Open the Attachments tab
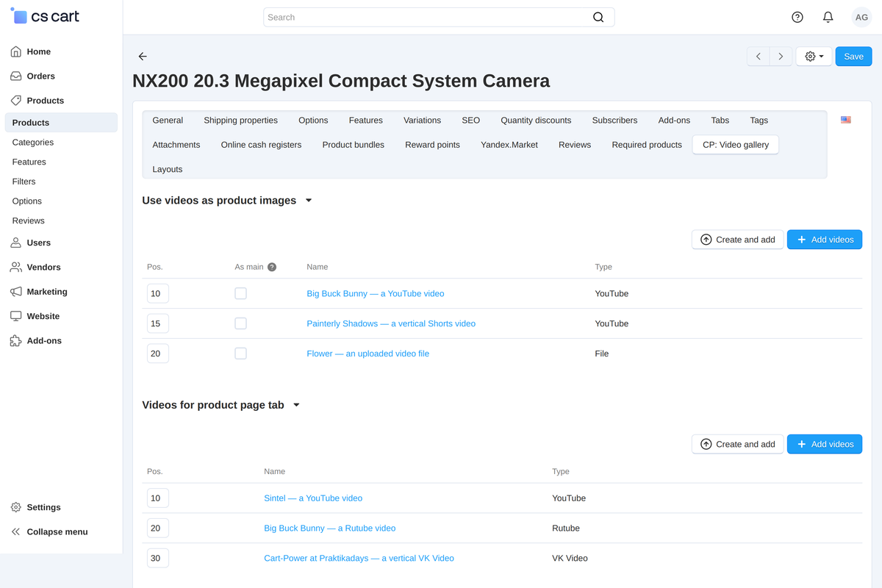Viewport: 882px width, 588px height. [x=176, y=145]
